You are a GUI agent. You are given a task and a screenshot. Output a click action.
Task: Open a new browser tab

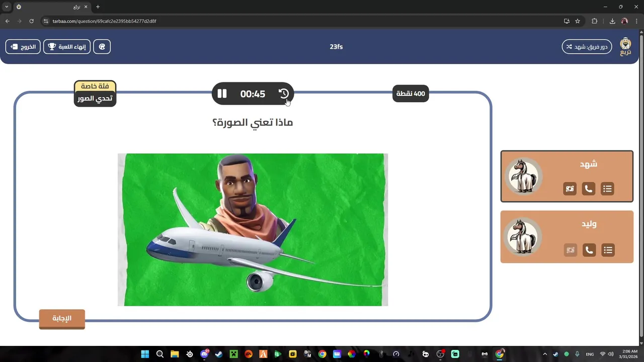[98, 7]
